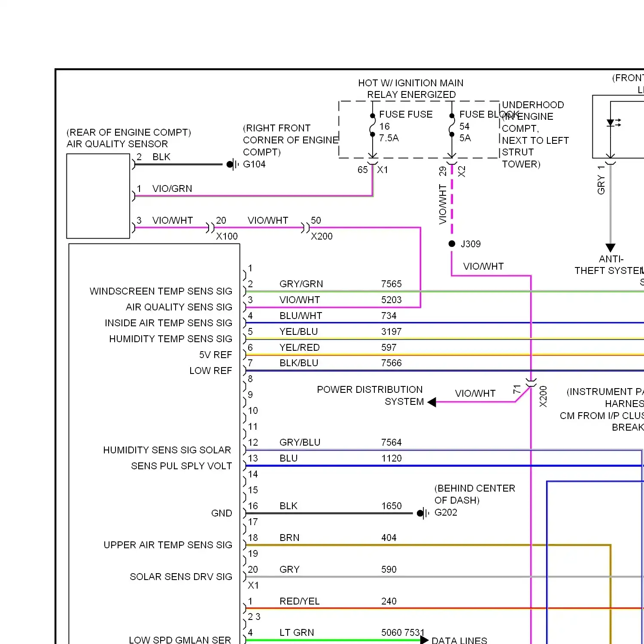Click the RIGHT FRONT CORNER OF ENGINE note
The height and width of the screenshot is (644, 644).
(291, 140)
